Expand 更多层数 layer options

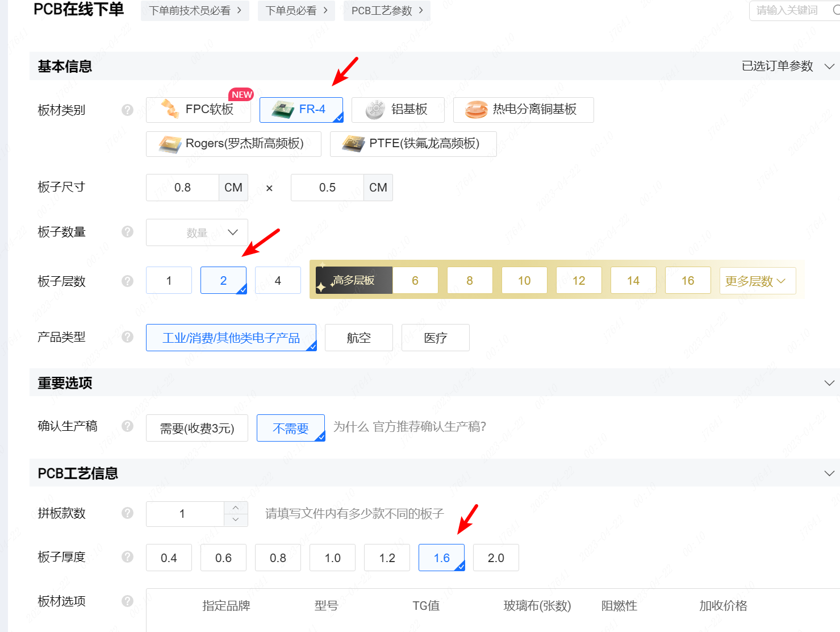[757, 281]
